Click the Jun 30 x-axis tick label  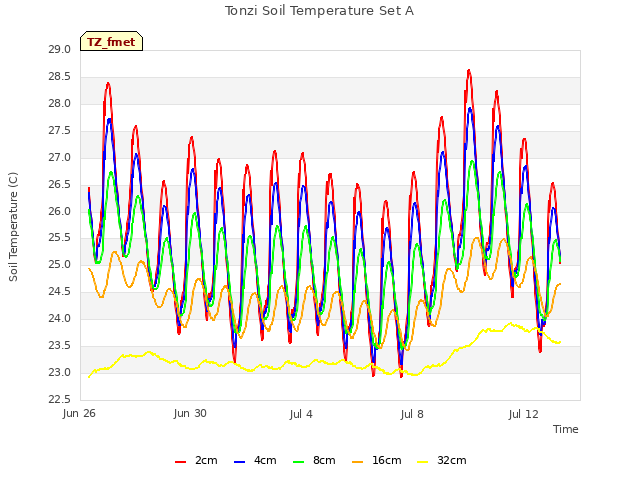pos(190,414)
